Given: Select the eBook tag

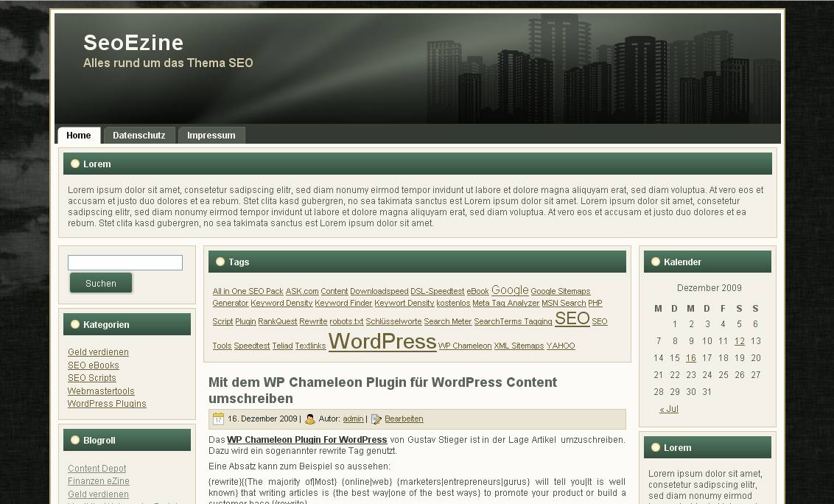Looking at the screenshot, I should pyautogui.click(x=477, y=291).
